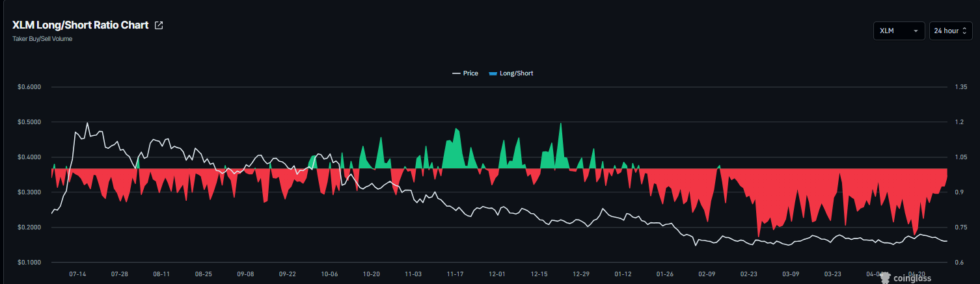980x284 pixels.
Task: Click the Taker Buy/Sell Volume subtitle
Action: (x=42, y=39)
